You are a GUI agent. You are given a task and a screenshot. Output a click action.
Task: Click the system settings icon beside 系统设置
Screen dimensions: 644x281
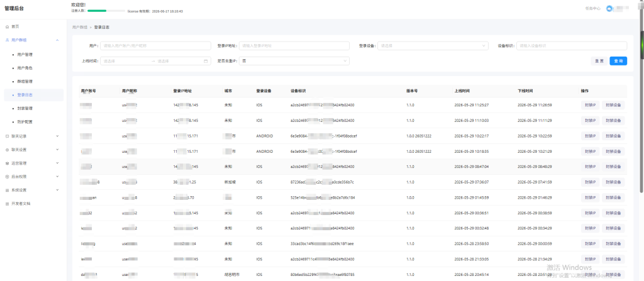[x=7, y=190]
